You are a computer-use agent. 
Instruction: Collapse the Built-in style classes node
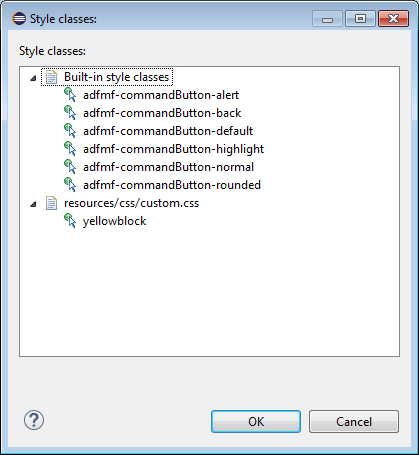[33, 78]
